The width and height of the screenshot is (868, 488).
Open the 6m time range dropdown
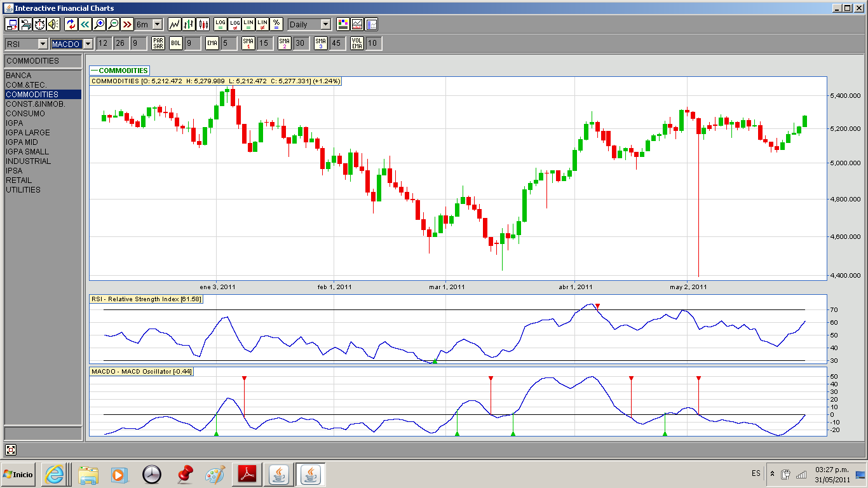coord(149,24)
